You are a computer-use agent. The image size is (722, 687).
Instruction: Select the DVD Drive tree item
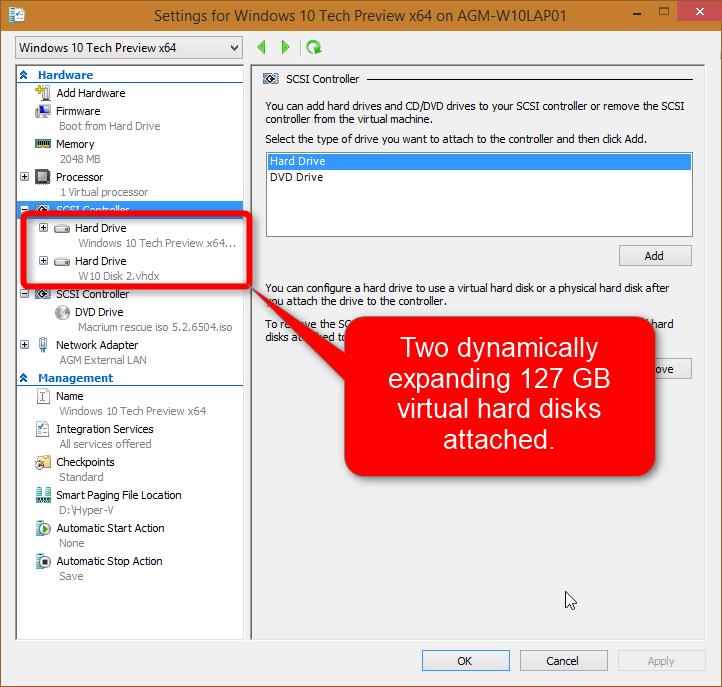click(x=99, y=312)
